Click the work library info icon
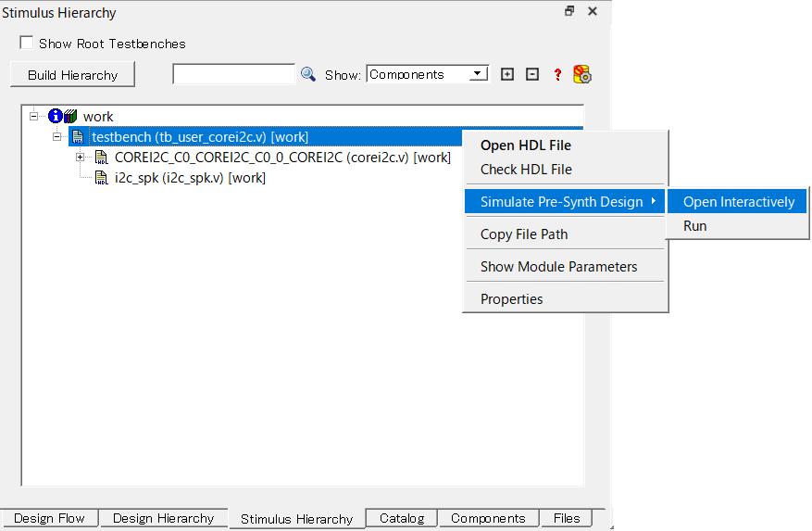812x531 pixels. pos(55,116)
